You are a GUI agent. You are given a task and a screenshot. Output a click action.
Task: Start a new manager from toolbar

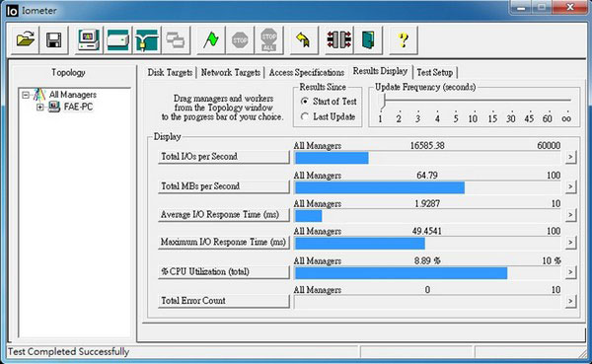point(89,39)
